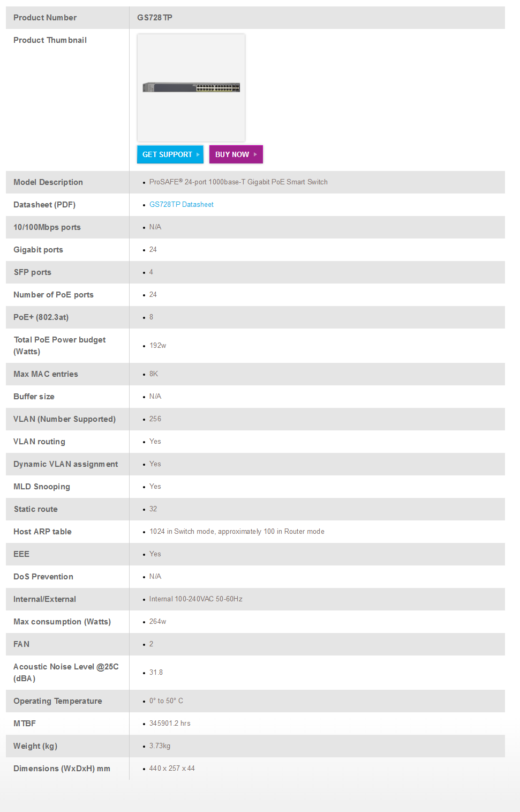520x812 pixels.
Task: Click the Product Number row label
Action: (x=45, y=18)
